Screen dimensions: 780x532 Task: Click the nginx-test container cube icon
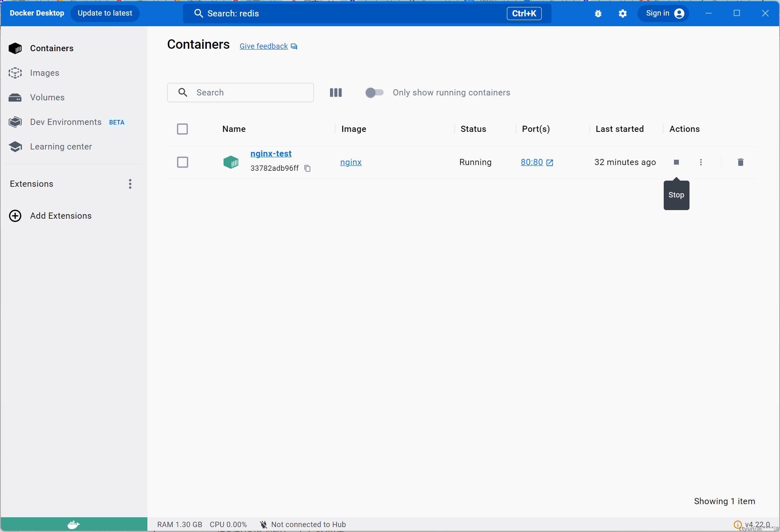[x=231, y=162]
